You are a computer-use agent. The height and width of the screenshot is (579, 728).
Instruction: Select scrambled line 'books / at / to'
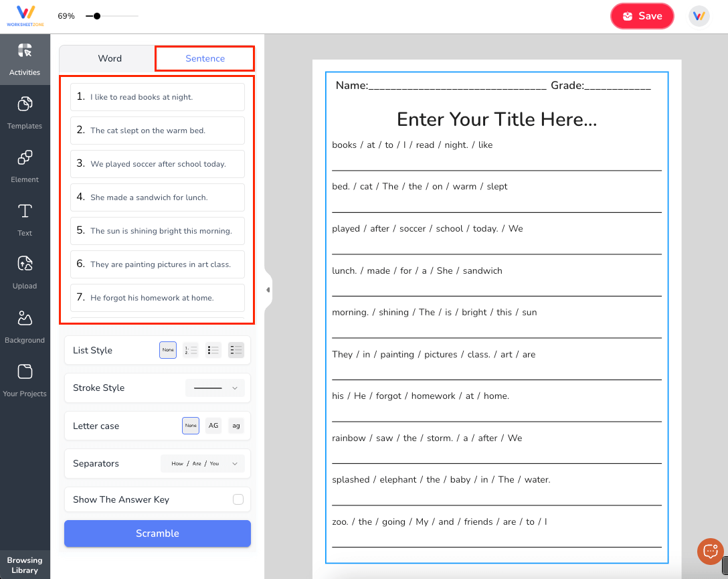(x=412, y=145)
